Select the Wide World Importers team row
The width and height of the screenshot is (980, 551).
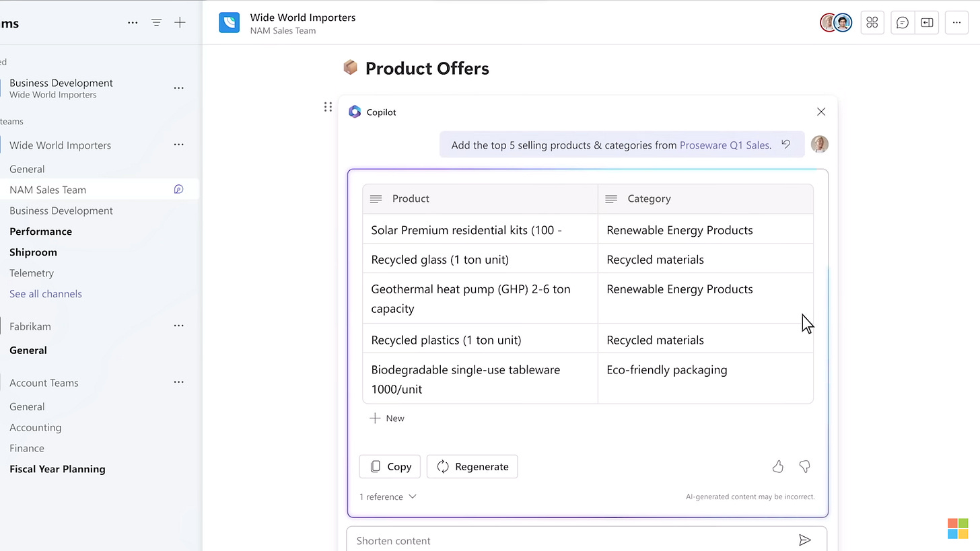coord(60,145)
